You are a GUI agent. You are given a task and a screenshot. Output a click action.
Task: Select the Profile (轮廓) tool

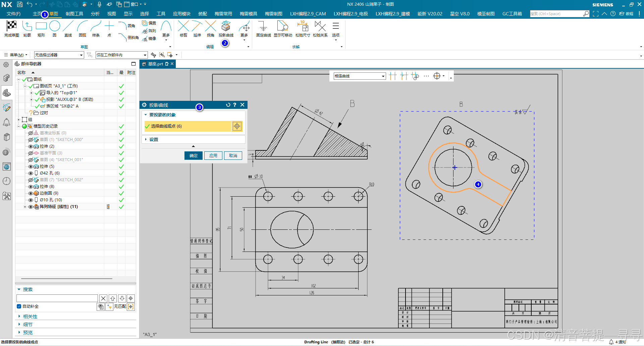27,26
